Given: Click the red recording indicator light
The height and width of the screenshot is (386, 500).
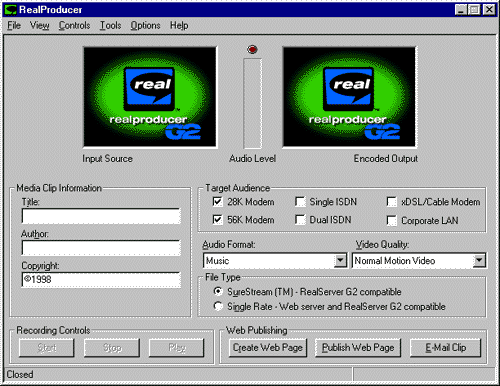Looking at the screenshot, I should click(x=252, y=50).
